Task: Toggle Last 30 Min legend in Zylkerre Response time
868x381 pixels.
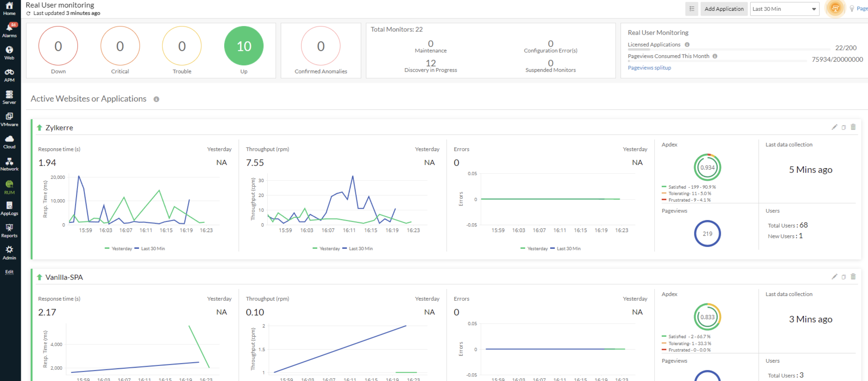Action: click(149, 248)
